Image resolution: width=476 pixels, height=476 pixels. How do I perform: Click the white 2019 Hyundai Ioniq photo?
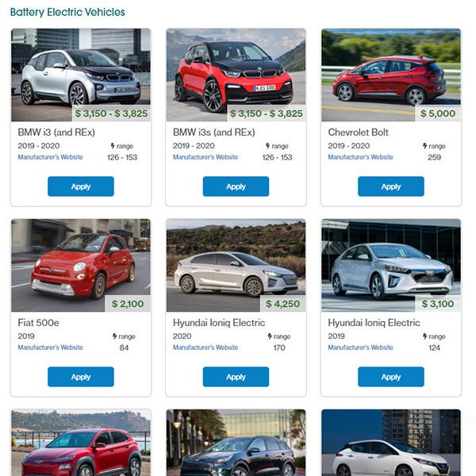pyautogui.click(x=391, y=265)
